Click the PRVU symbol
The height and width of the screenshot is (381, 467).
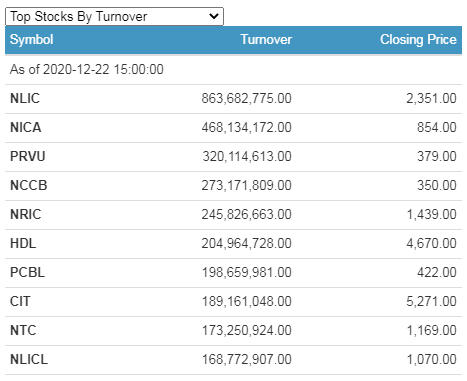tap(28, 156)
